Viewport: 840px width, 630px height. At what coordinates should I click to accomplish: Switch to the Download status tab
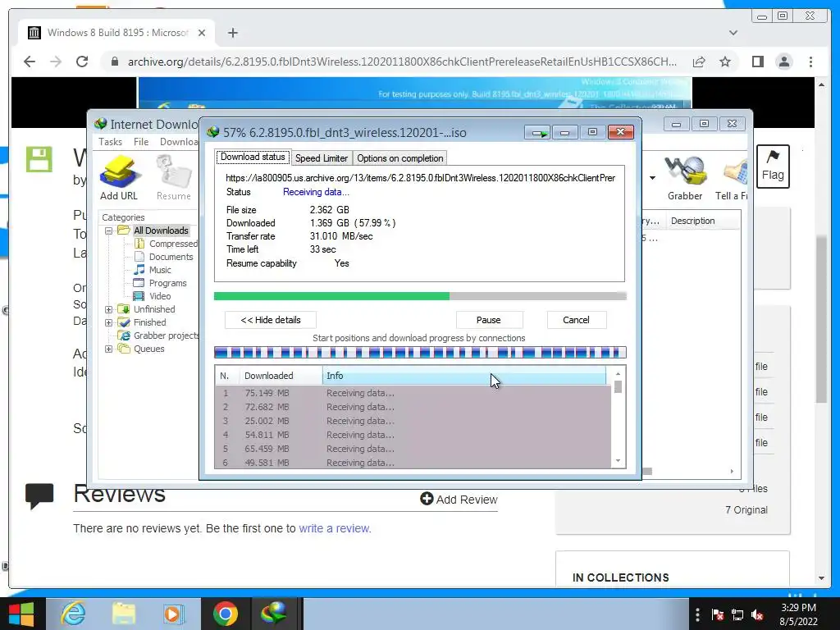[253, 157]
